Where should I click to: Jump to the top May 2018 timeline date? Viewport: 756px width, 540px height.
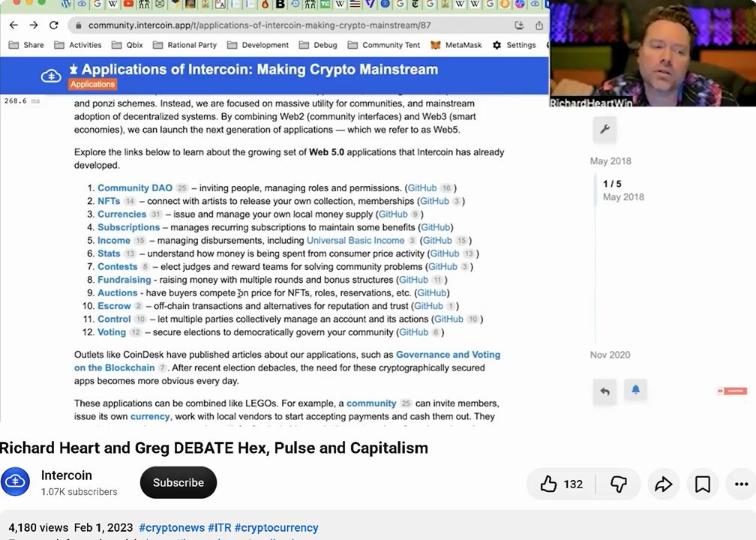610,161
